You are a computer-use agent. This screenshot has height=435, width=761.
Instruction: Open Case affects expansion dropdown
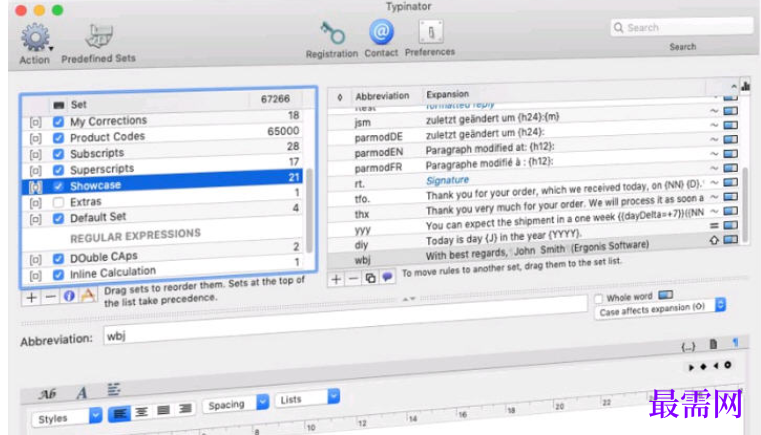pos(661,308)
